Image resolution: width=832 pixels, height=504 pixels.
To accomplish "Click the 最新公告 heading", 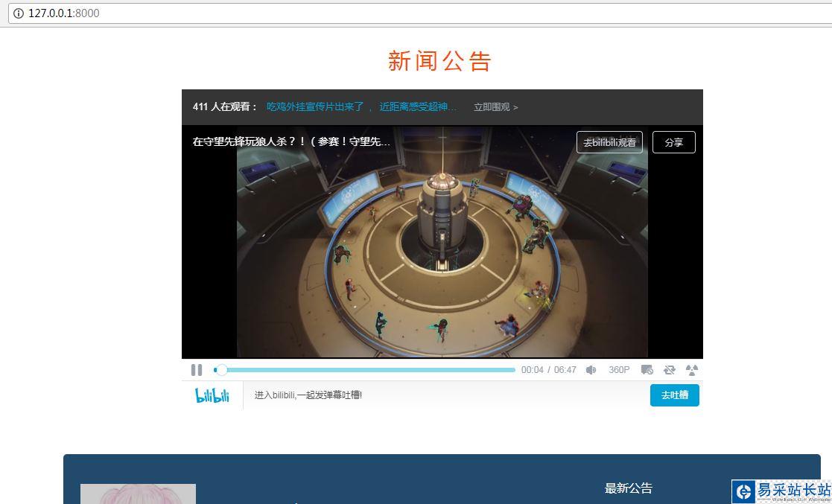I will pos(628,488).
